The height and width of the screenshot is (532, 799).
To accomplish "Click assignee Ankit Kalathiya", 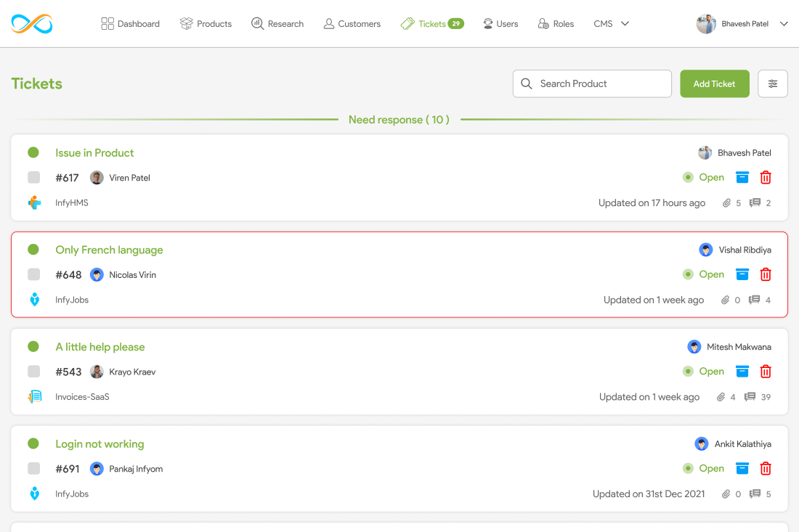I will pyautogui.click(x=742, y=444).
